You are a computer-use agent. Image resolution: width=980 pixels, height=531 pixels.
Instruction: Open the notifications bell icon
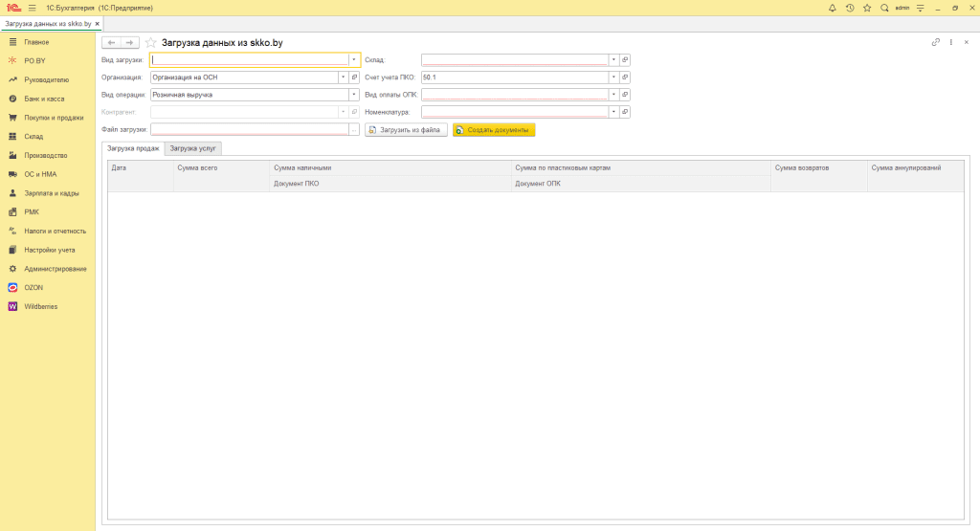click(x=833, y=8)
